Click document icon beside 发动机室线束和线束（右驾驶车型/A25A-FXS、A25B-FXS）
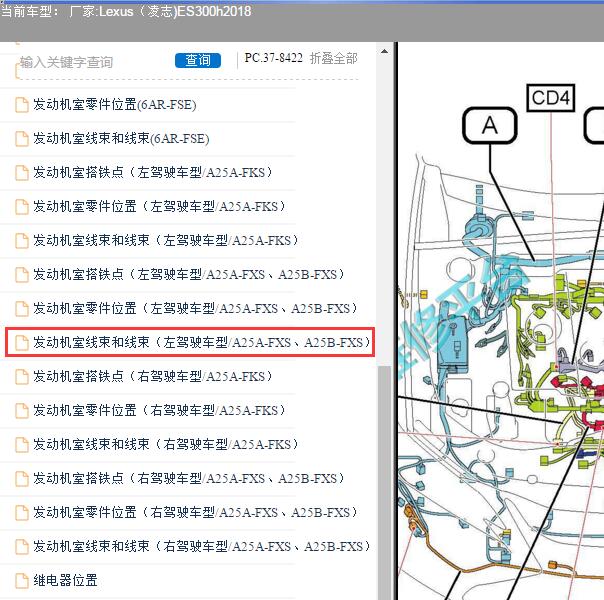The width and height of the screenshot is (604, 600). (x=22, y=546)
